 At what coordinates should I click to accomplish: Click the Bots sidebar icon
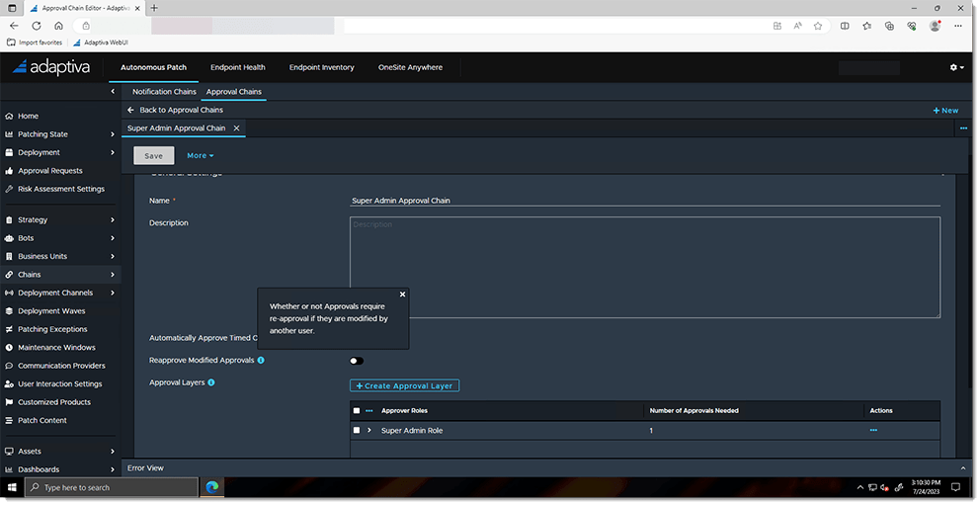pyautogui.click(x=9, y=238)
